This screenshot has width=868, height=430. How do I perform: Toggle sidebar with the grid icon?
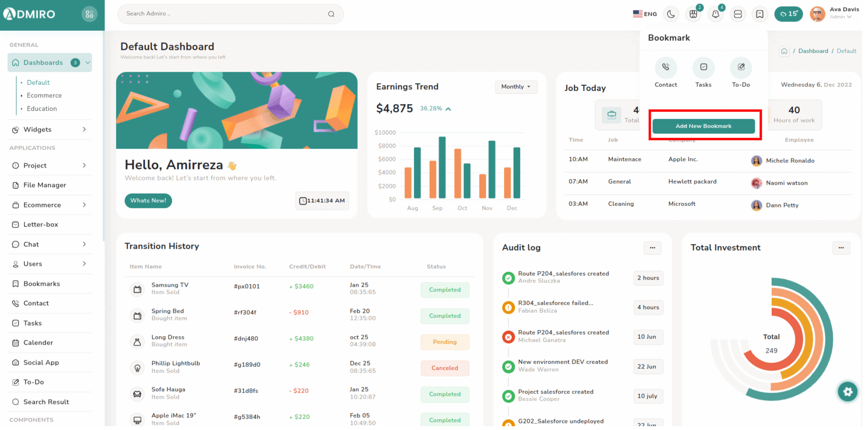click(x=89, y=14)
